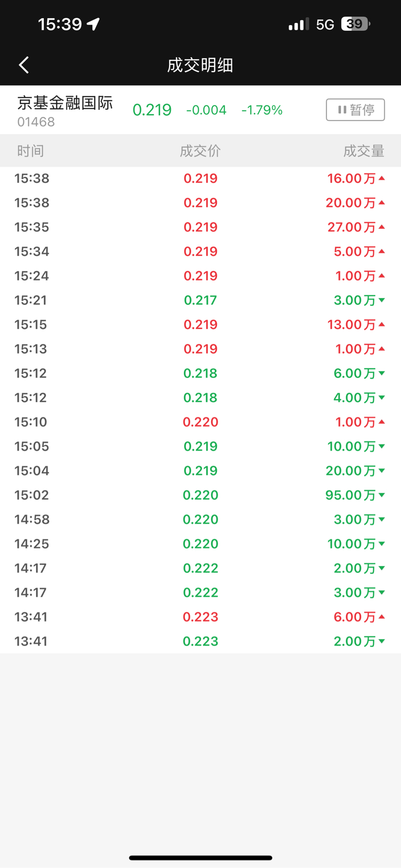Screen dimensions: 401x868
Task: Tap the 成交明细 page title
Action: point(200,65)
